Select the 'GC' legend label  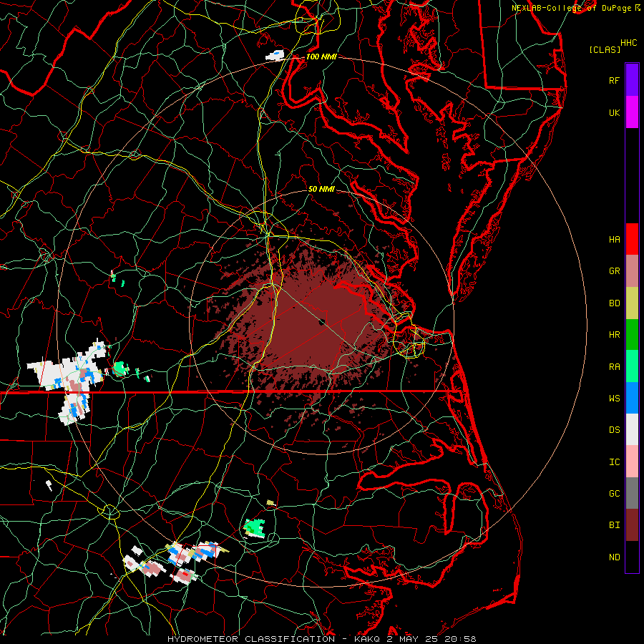pos(614,494)
